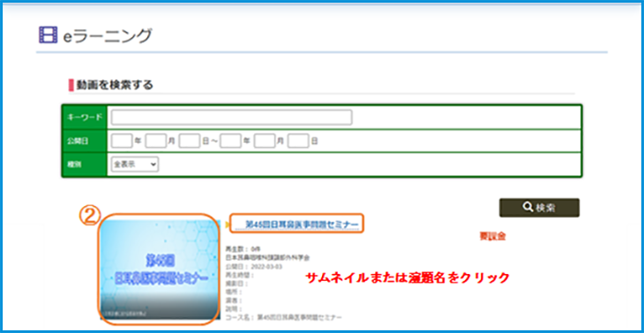Click the red fee-required label
The height and width of the screenshot is (333, 644).
tap(493, 236)
